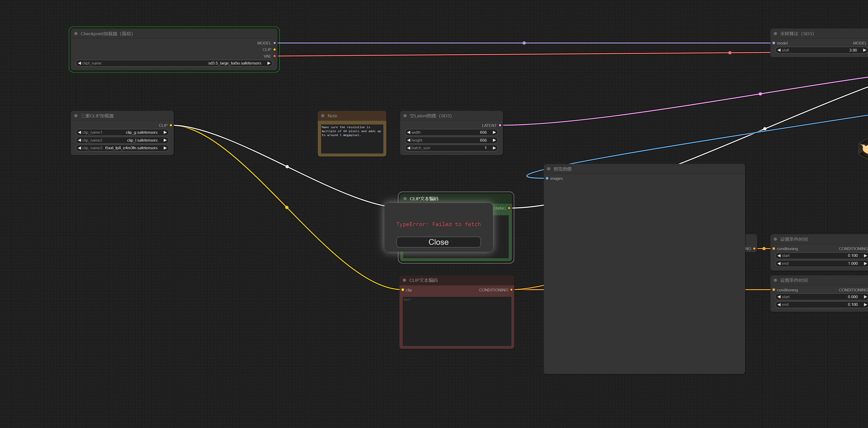Click CONDITIONING output socket on red CLIP文本编码

512,290
